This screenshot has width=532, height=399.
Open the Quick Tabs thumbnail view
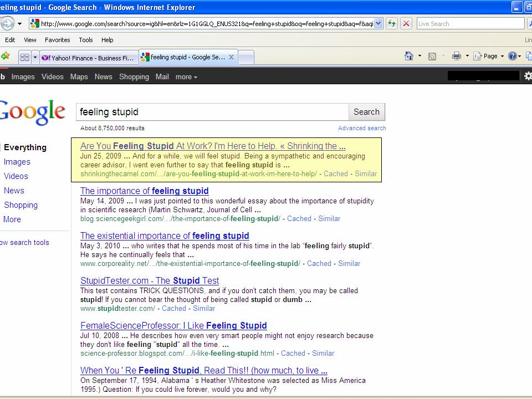click(25, 57)
